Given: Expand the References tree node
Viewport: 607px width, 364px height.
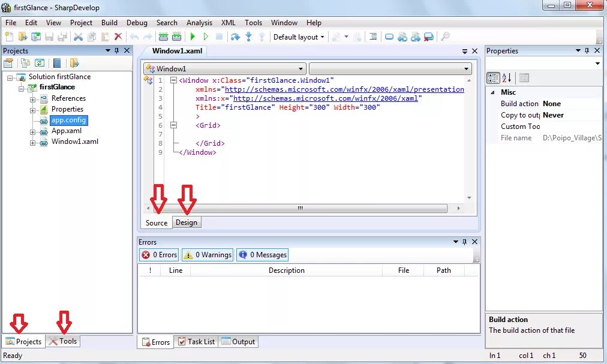Looking at the screenshot, I should click(x=32, y=99).
